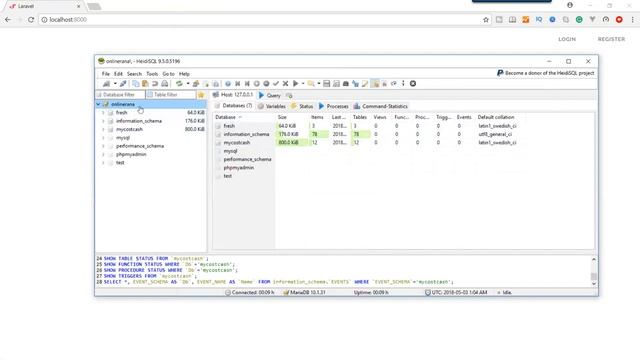Expand the phpmyadmin database in tree
640x360 pixels.
[103, 155]
